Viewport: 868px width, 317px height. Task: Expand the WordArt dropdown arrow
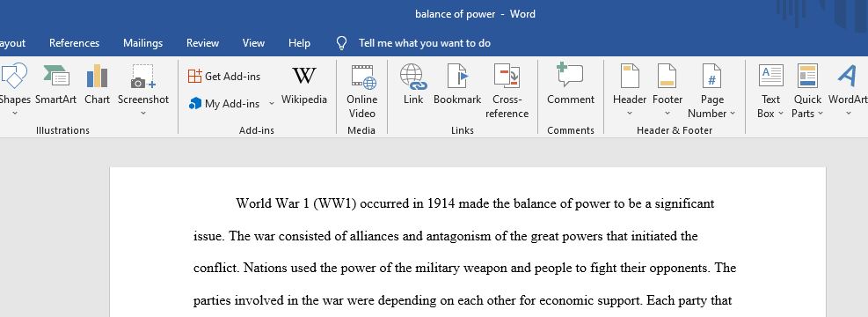coord(848,114)
